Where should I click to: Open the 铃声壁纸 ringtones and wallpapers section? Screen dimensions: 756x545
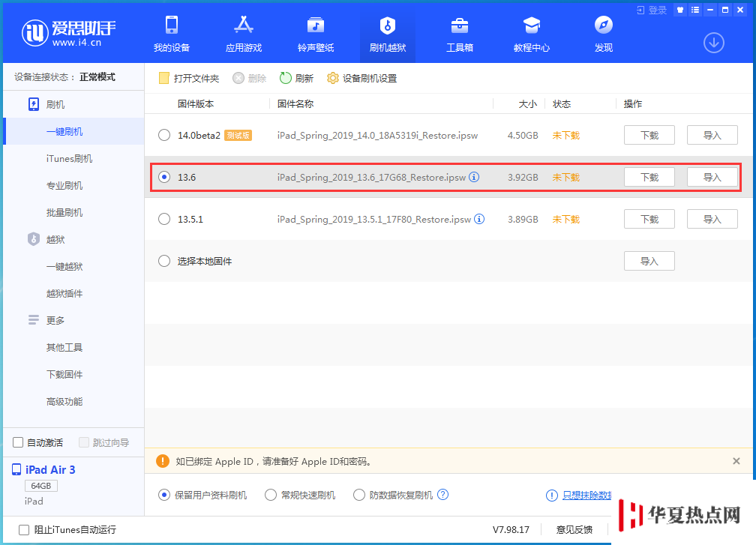[x=315, y=34]
